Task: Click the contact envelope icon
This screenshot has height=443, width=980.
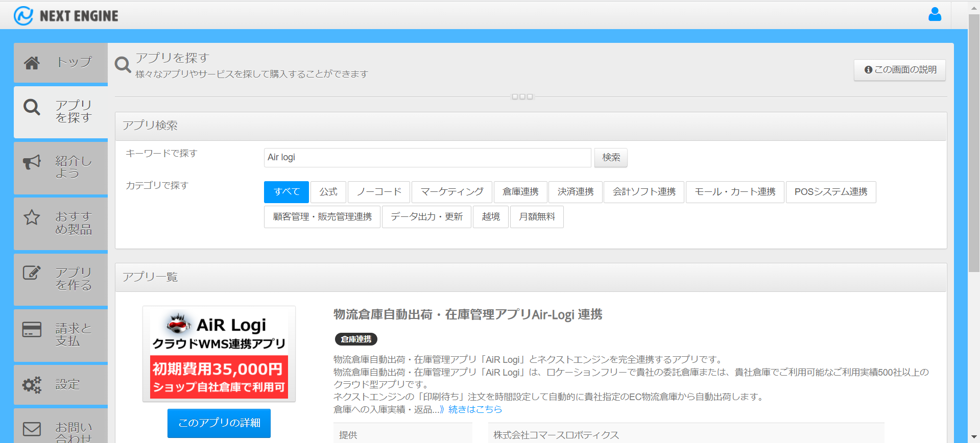Action: (32, 429)
